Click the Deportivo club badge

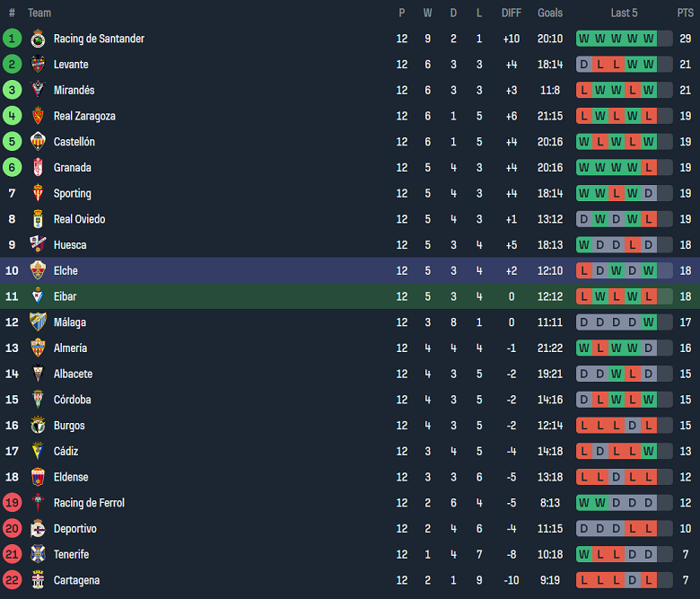point(38,529)
